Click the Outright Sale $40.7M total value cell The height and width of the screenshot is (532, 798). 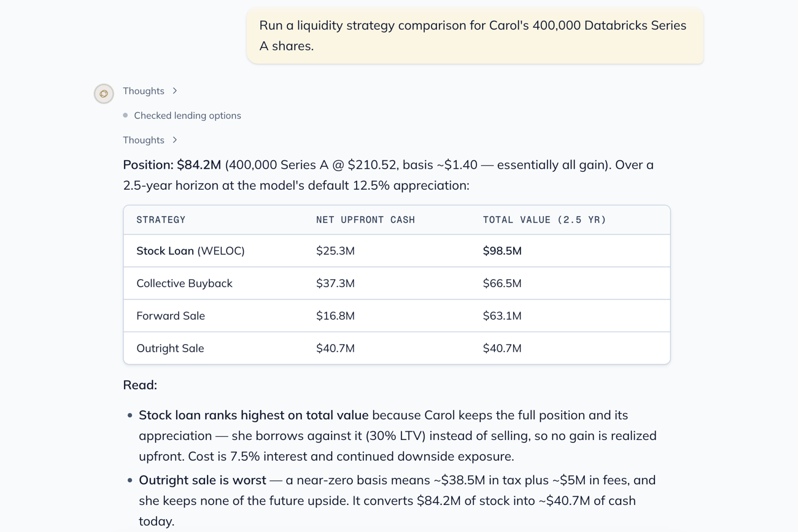point(502,348)
